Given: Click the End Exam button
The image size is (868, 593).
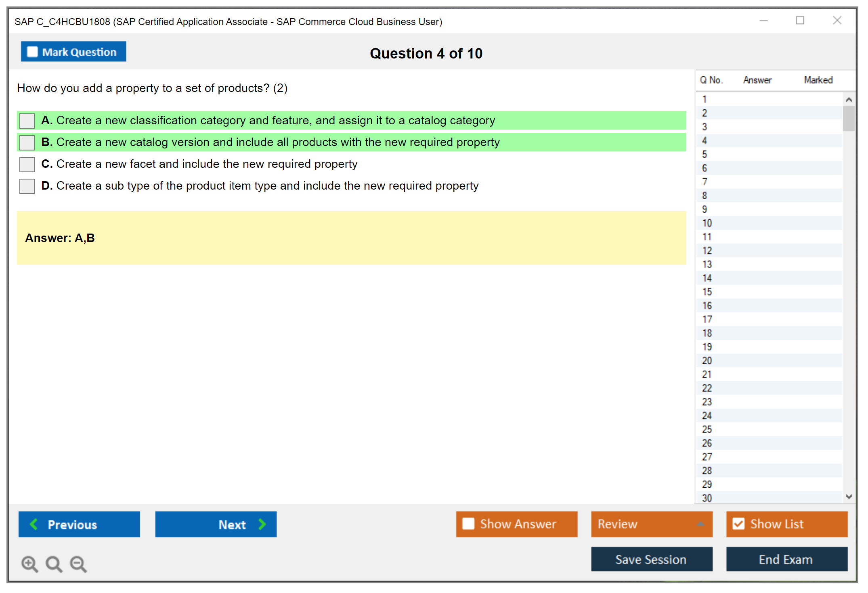Looking at the screenshot, I should (786, 559).
